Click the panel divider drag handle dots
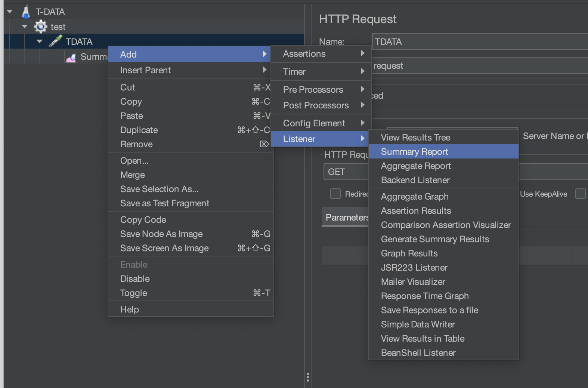 307,377
